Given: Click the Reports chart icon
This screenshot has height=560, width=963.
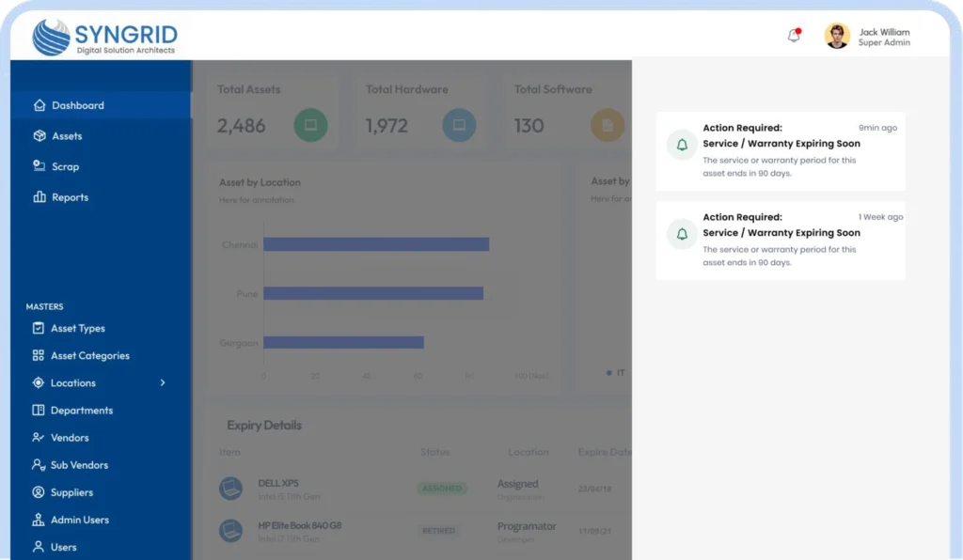Looking at the screenshot, I should (39, 197).
